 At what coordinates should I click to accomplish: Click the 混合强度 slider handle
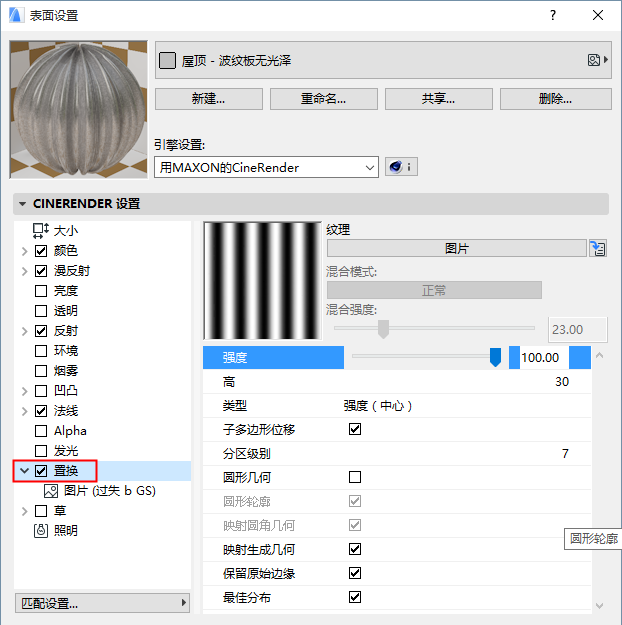tap(383, 329)
